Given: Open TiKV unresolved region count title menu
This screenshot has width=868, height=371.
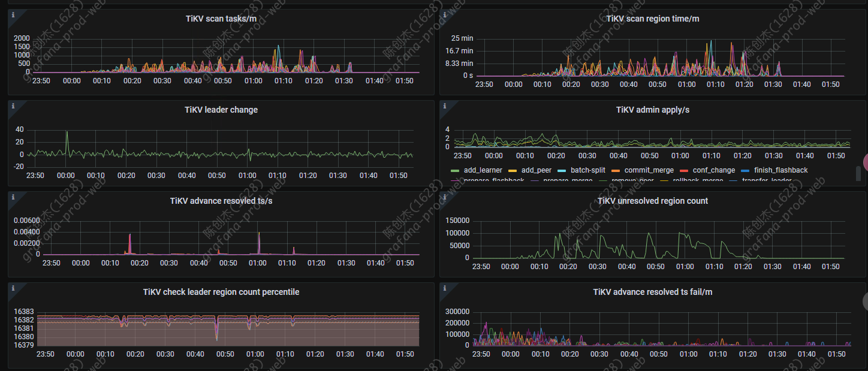Looking at the screenshot, I should point(653,201).
